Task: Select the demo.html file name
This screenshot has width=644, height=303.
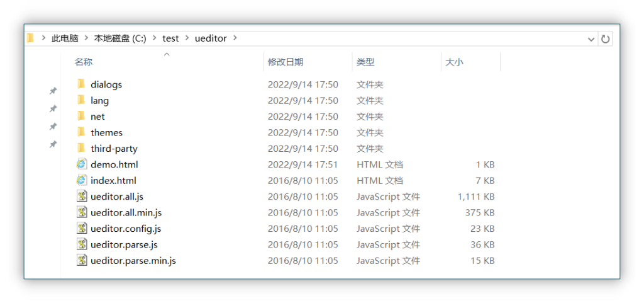Action: coord(114,164)
